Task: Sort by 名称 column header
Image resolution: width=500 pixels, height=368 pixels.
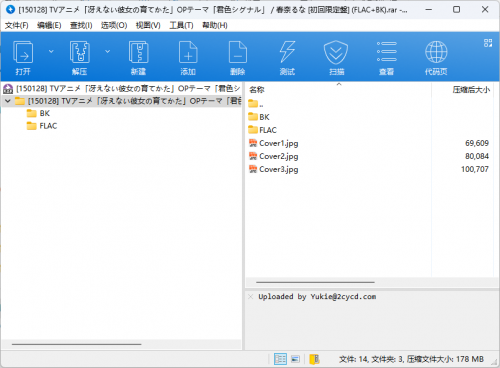Action: pos(338,89)
